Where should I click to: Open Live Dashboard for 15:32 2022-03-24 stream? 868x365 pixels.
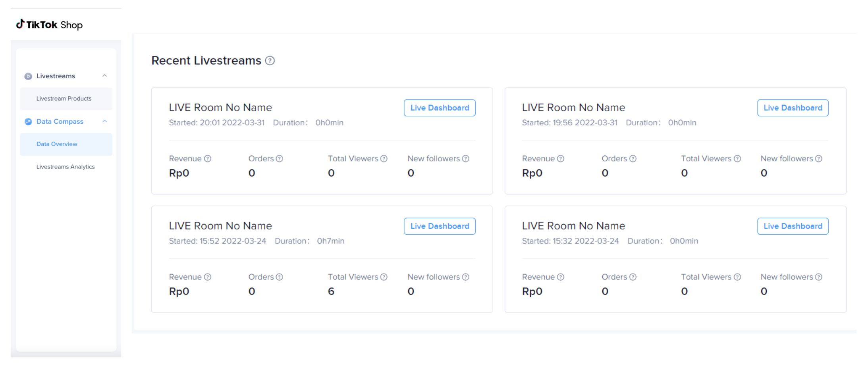(793, 226)
